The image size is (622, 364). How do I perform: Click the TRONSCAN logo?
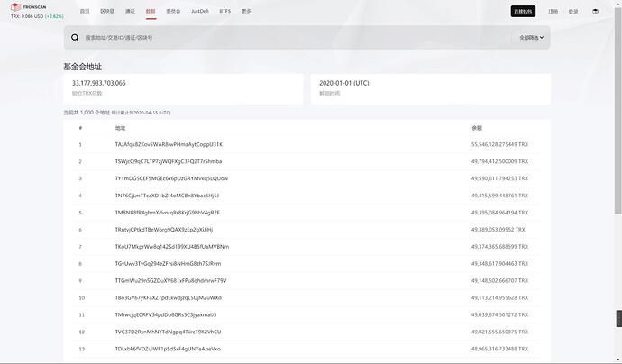point(28,6)
